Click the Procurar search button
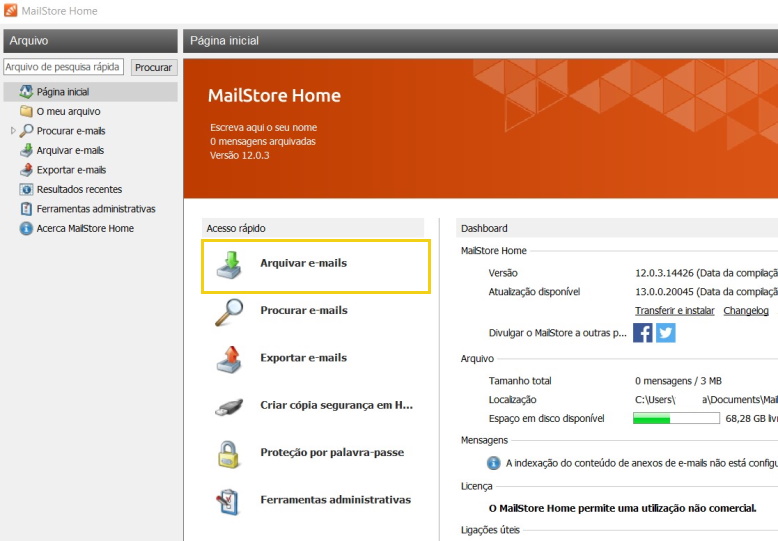Screen dimensions: 778x541 click(154, 67)
